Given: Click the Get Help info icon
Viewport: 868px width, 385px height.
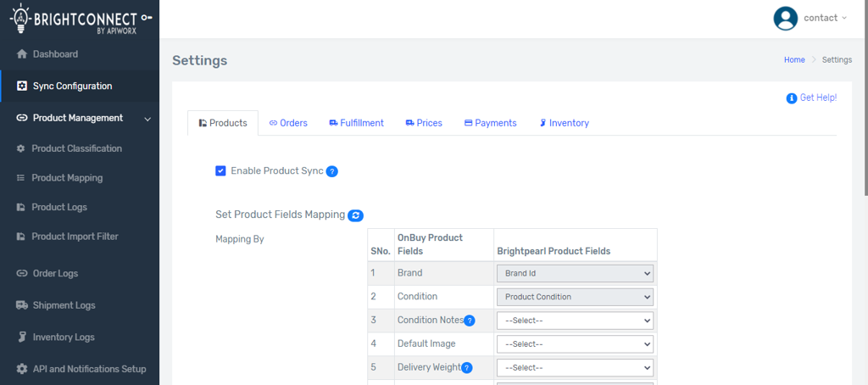Looking at the screenshot, I should click(x=792, y=98).
